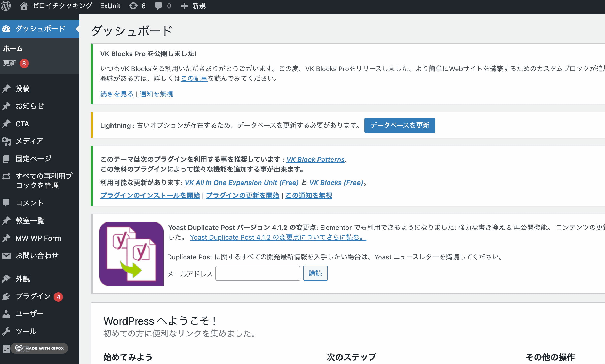
Task: Click the 外観 paintbrush icon
Action: [x=6, y=279]
